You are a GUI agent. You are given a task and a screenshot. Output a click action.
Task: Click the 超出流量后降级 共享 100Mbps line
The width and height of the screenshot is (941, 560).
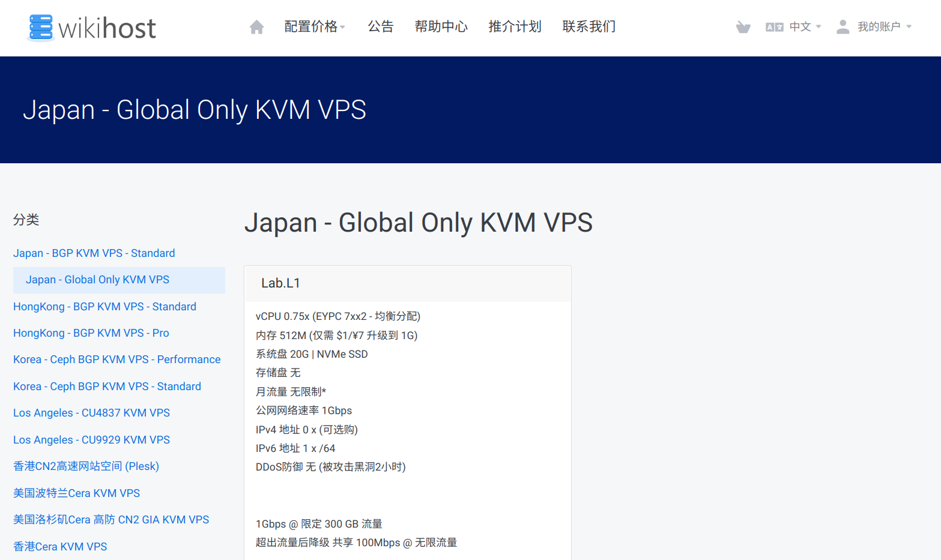pos(356,543)
